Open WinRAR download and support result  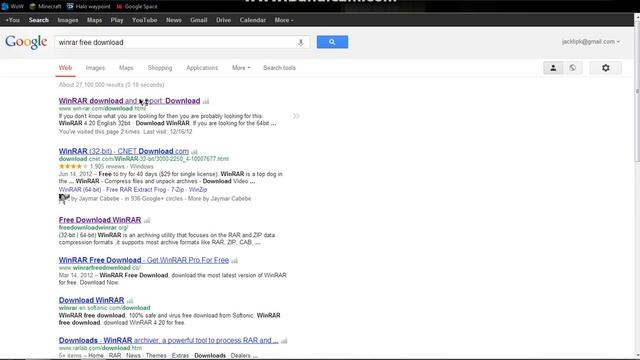[129, 101]
